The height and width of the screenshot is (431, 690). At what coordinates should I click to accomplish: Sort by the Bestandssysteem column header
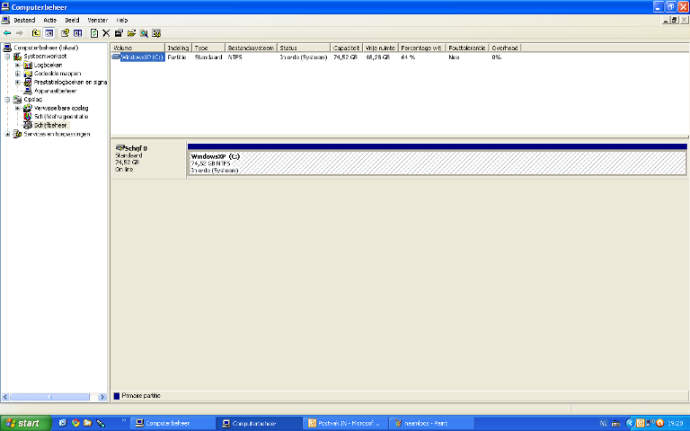pyautogui.click(x=251, y=48)
